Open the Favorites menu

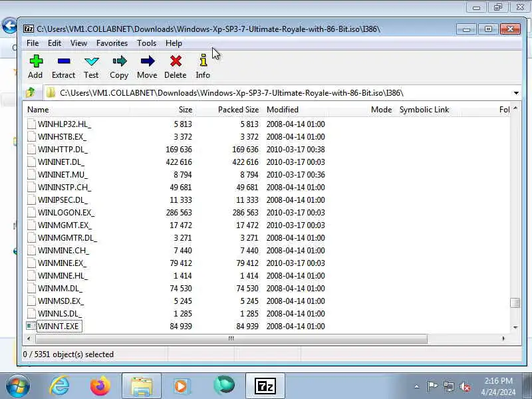tap(112, 43)
